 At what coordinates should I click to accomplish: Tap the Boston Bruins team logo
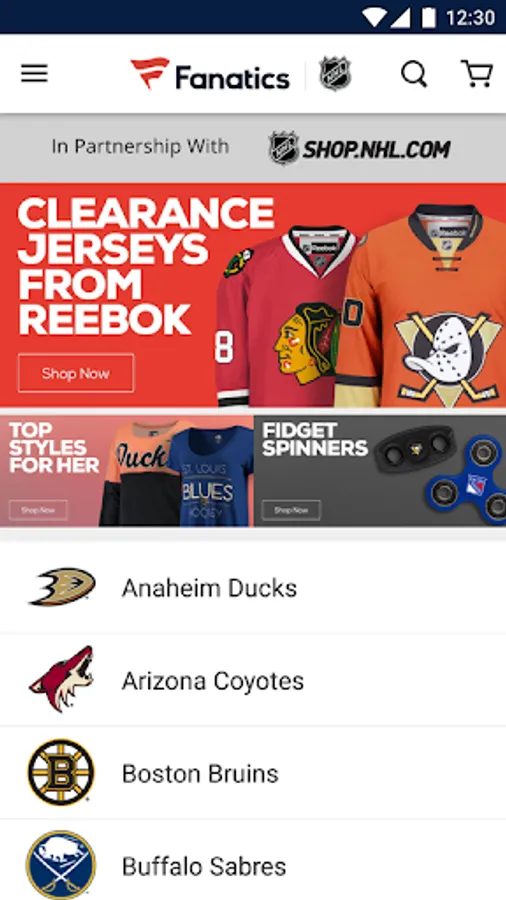pos(61,773)
